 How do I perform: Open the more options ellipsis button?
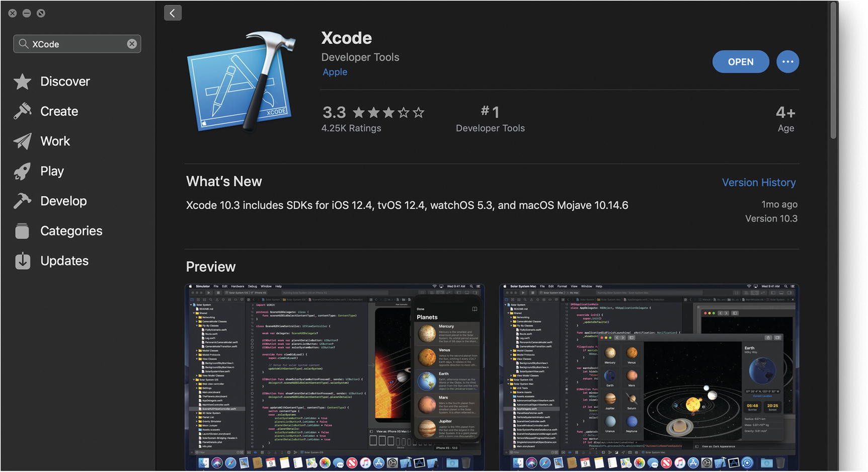787,62
